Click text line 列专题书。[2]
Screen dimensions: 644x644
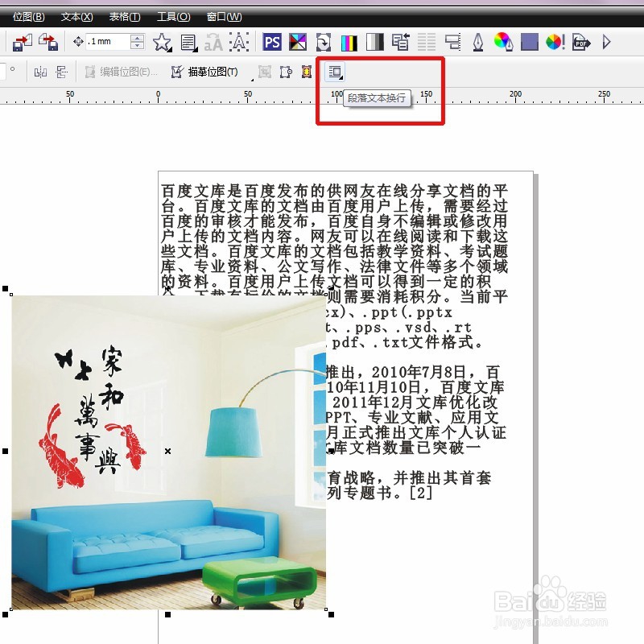click(x=380, y=493)
